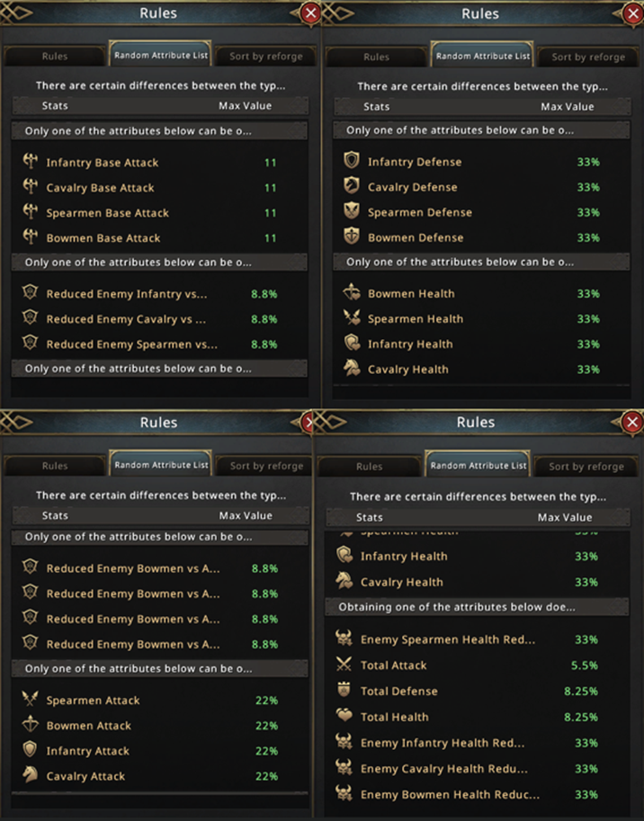Click the Reduced Enemy Infantry icon
Viewport: 644px width, 821px height.
pos(31,293)
